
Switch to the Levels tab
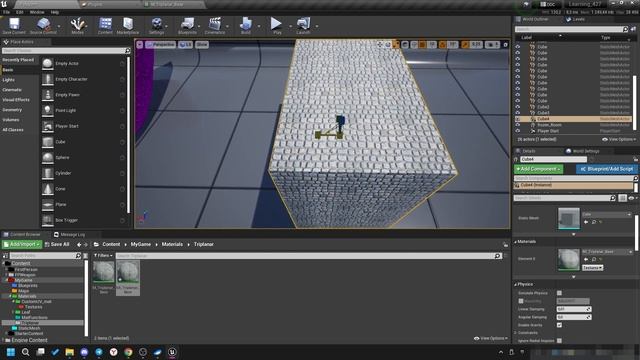pos(576,19)
